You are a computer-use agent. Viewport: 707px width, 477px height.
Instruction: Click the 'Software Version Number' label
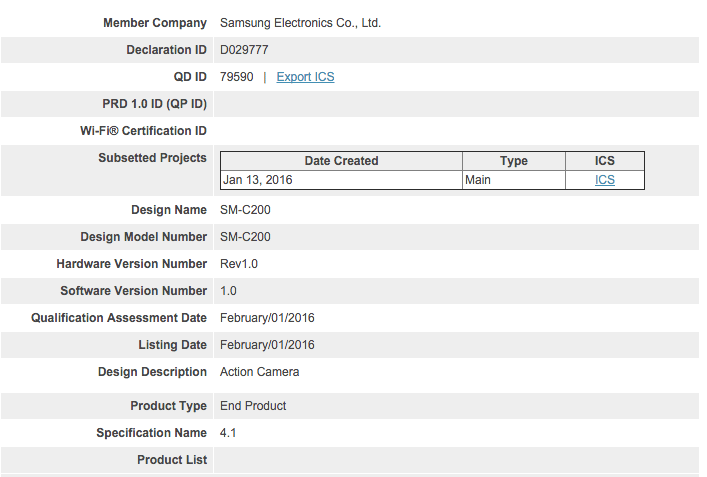pyautogui.click(x=133, y=291)
